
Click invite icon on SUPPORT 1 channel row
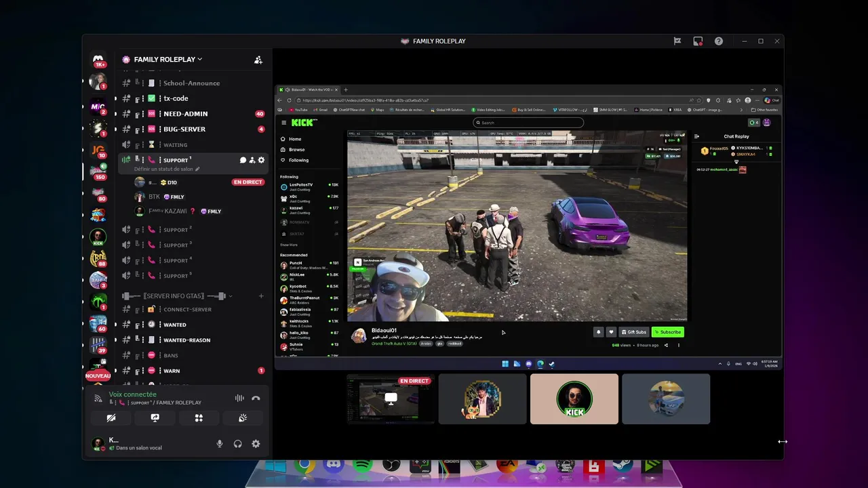[252, 160]
